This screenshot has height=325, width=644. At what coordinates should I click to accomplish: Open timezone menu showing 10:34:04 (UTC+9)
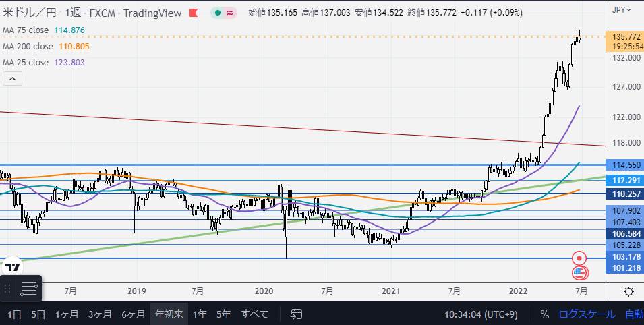pyautogui.click(x=481, y=314)
